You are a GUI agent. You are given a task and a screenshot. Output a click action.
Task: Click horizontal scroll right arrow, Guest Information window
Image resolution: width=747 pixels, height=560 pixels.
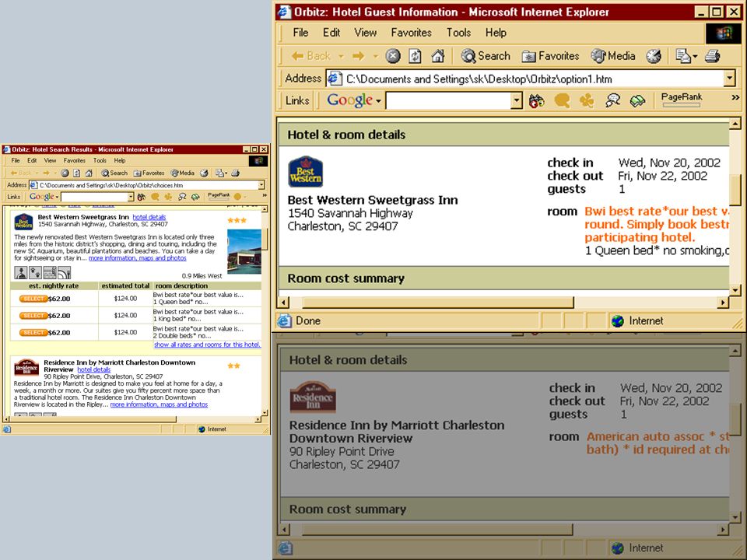[x=724, y=302]
